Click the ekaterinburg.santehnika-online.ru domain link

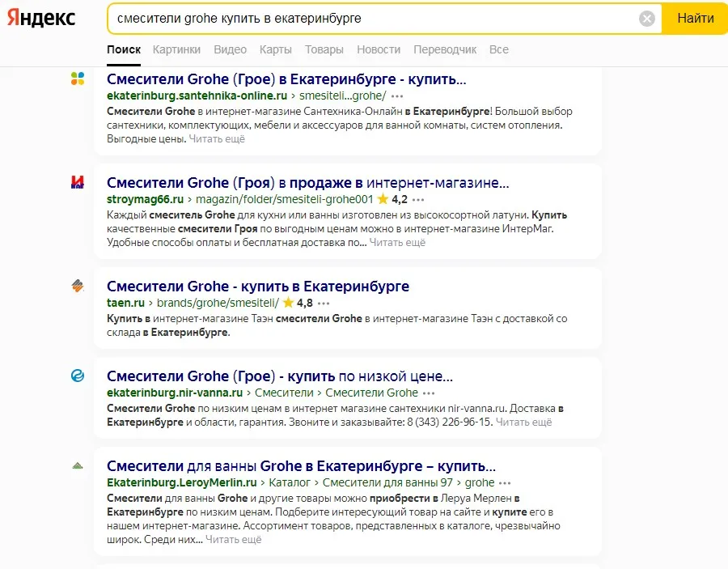click(x=197, y=96)
